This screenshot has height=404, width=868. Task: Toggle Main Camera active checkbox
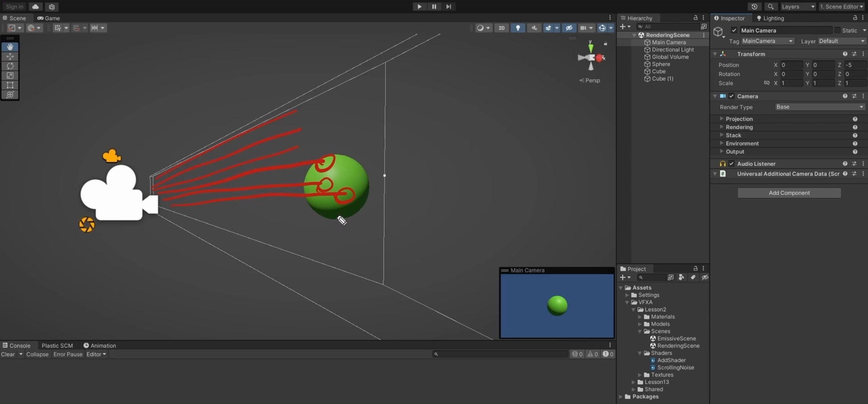(734, 30)
